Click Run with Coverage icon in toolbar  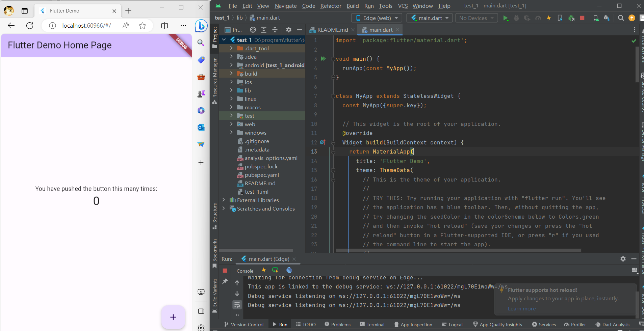[527, 18]
